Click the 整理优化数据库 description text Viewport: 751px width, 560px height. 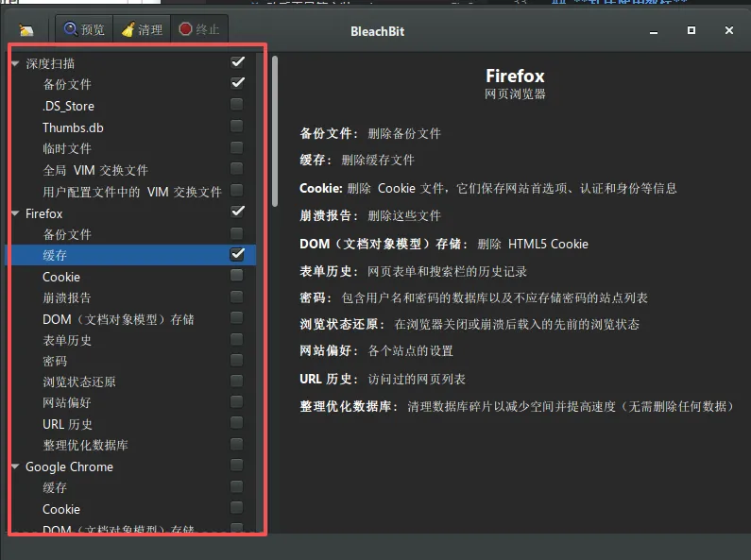pos(570,406)
